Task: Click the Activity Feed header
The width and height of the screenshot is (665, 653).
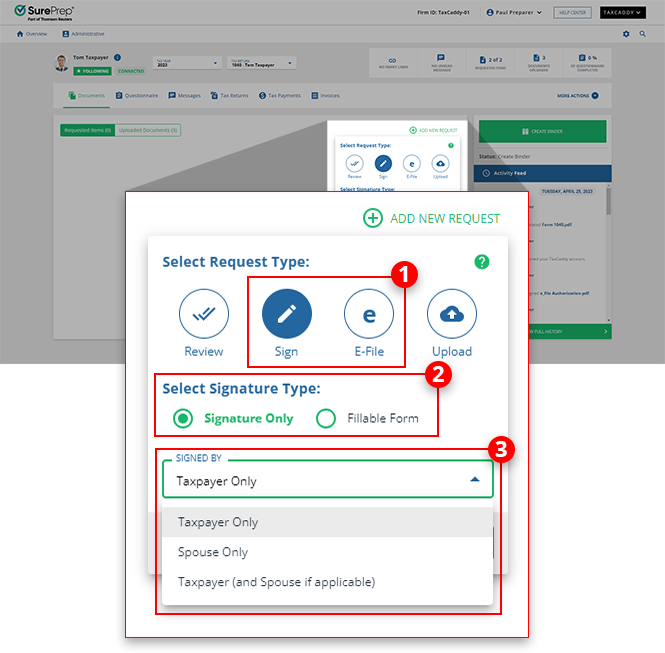Action: click(542, 173)
